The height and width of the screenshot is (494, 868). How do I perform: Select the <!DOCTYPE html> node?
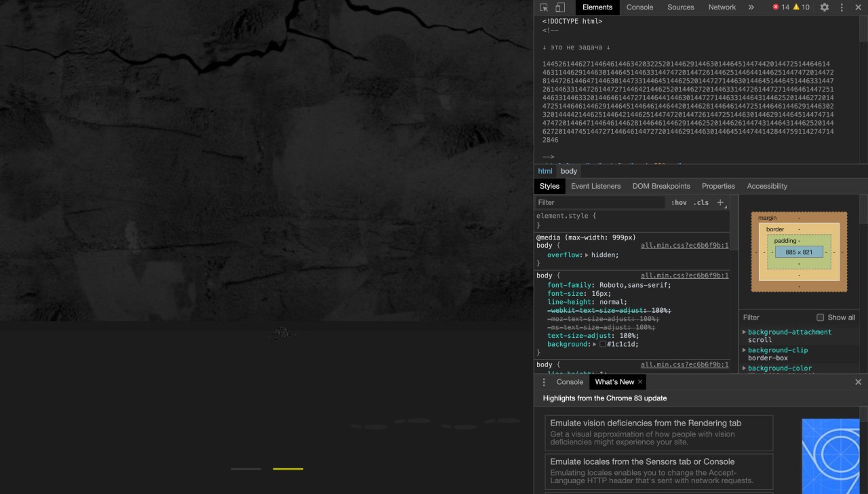[572, 21]
